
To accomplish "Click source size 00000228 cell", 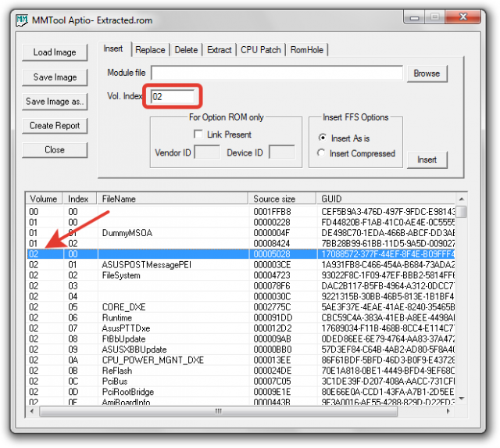I will coord(272,222).
